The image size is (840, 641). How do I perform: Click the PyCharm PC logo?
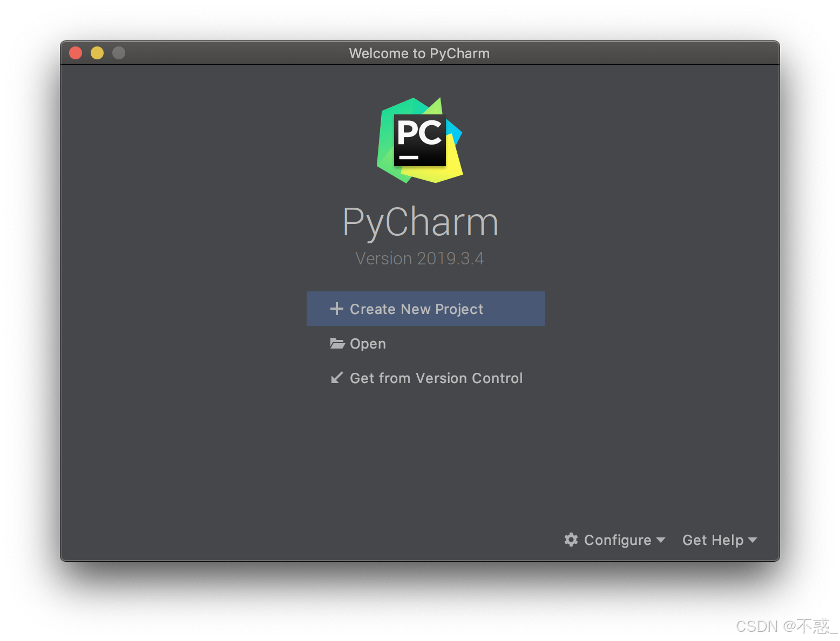[x=420, y=140]
